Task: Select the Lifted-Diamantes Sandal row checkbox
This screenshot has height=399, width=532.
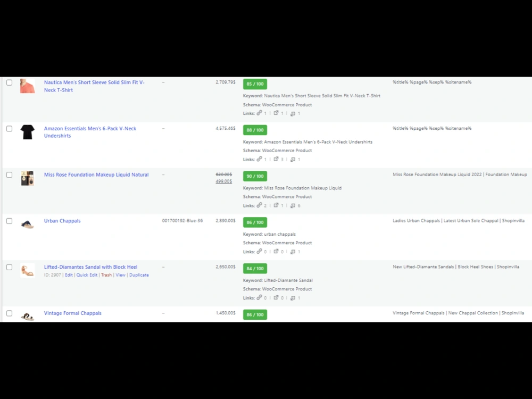Action: [9, 267]
